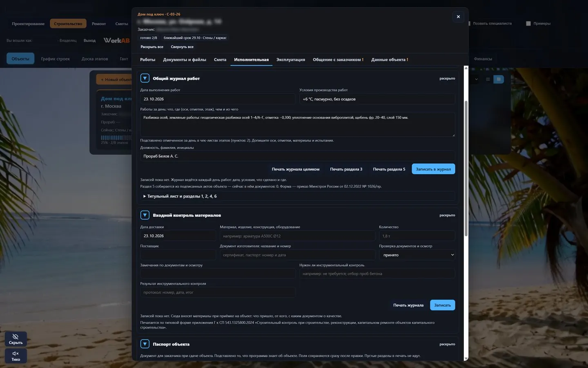This screenshot has height=368, width=588.
Task: Click the Тихо muted speaker icon
Action: click(16, 356)
